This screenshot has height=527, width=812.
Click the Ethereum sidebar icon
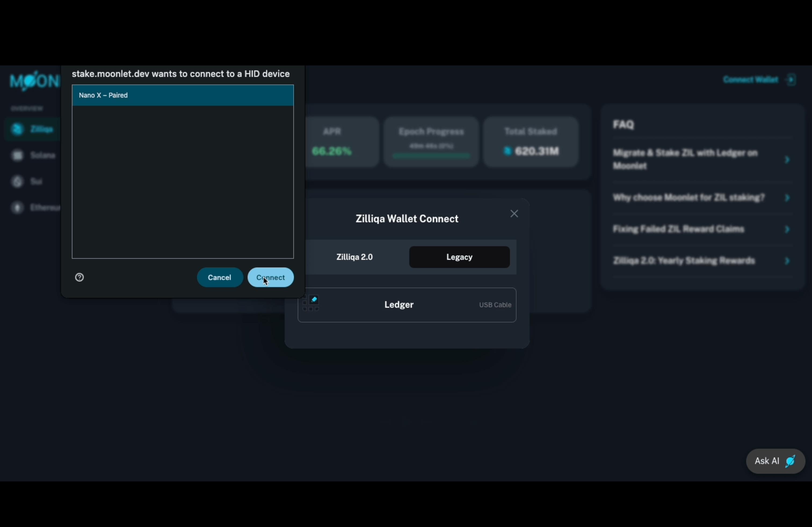(17, 208)
